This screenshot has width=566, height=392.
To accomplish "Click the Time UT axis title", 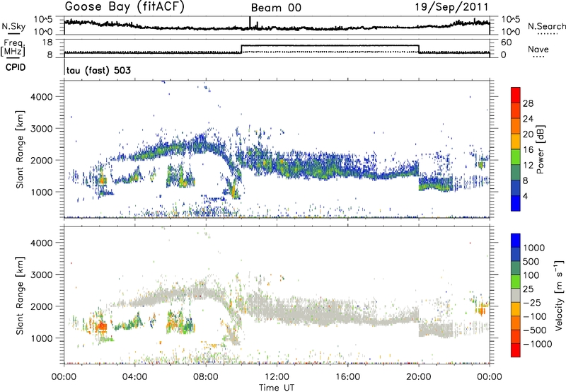I will point(277,388).
